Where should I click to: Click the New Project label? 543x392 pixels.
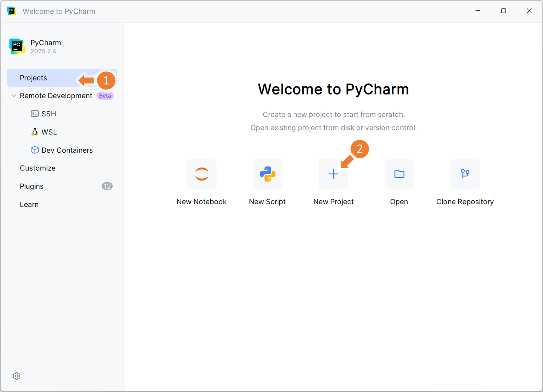(333, 201)
